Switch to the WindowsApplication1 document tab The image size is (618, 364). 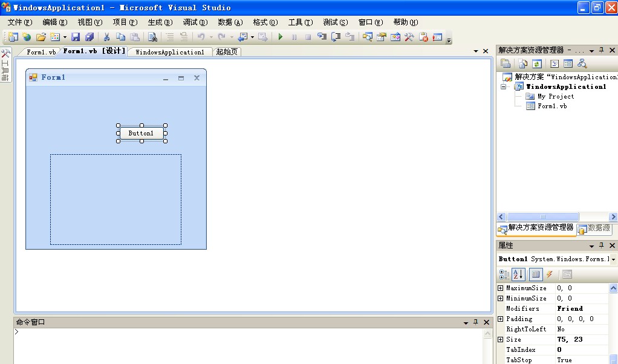(x=170, y=52)
